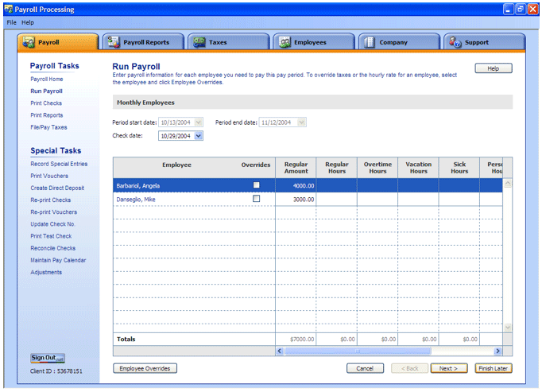
Task: Click the Next button
Action: pos(449,369)
